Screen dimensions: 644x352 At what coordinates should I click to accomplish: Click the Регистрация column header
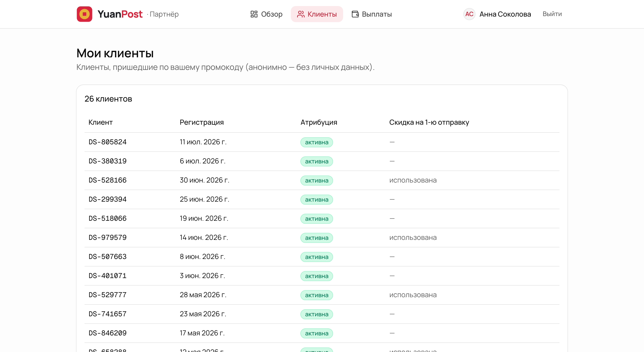pos(202,122)
